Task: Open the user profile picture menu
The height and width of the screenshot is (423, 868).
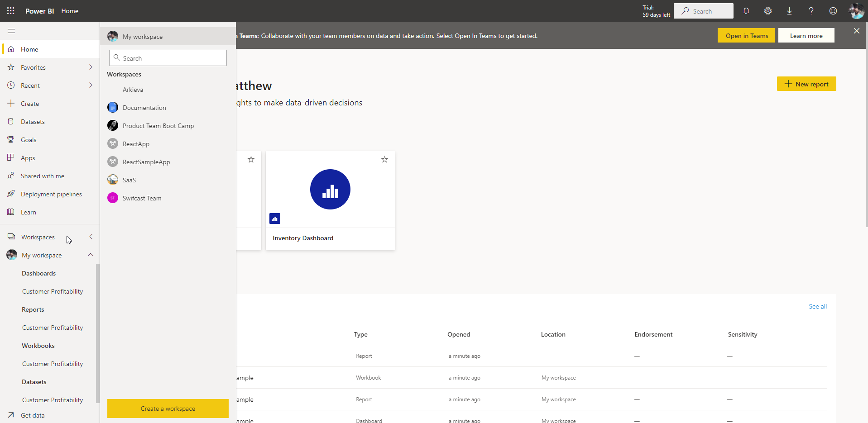Action: pyautogui.click(x=856, y=11)
